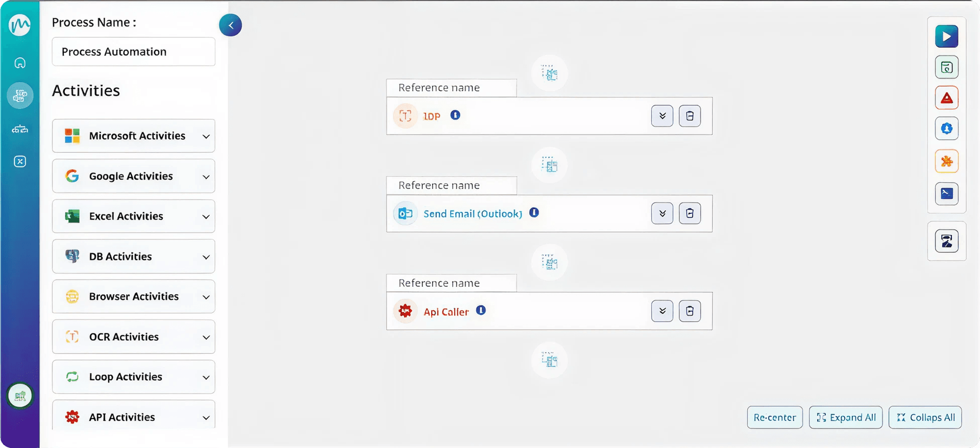Delete the IDP activity with trash icon
Viewport: 980px width, 448px height.
(690, 116)
